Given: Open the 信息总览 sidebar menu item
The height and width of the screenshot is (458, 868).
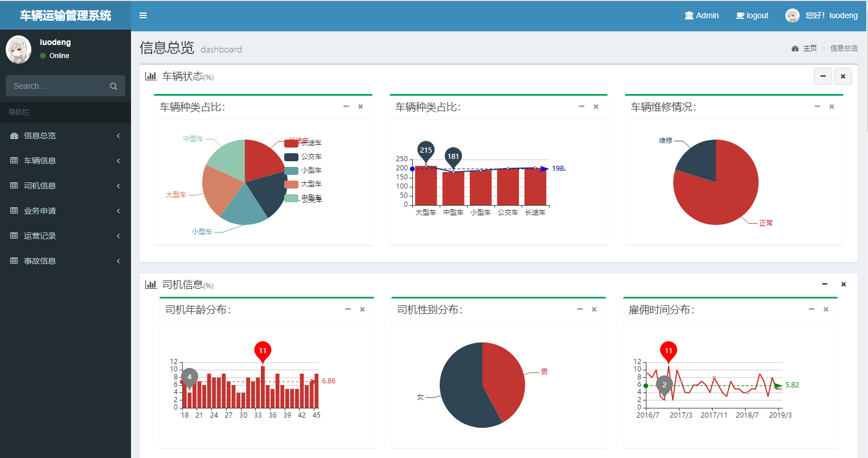Looking at the screenshot, I should click(x=65, y=136).
